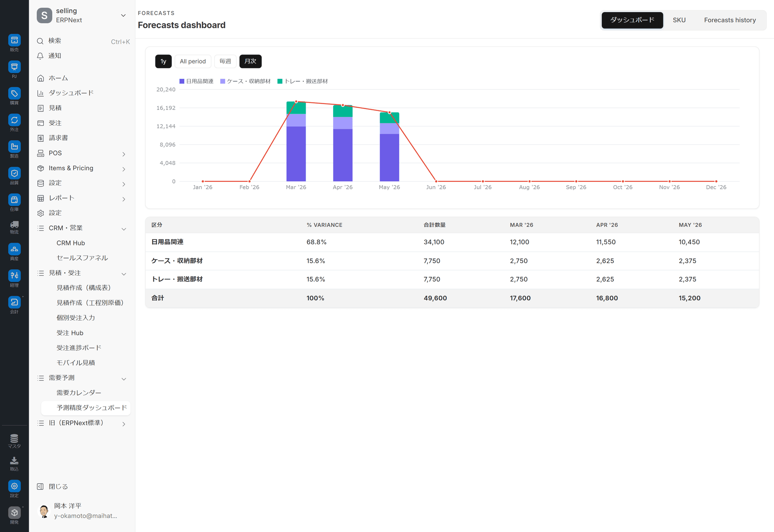Open the 販売 module in the left rail

pyautogui.click(x=14, y=40)
